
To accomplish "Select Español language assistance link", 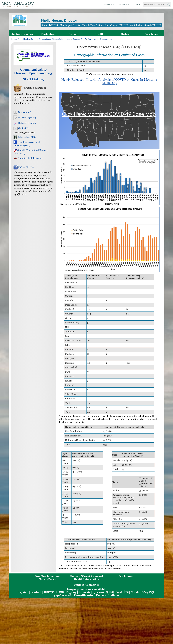I will (23, 592).
